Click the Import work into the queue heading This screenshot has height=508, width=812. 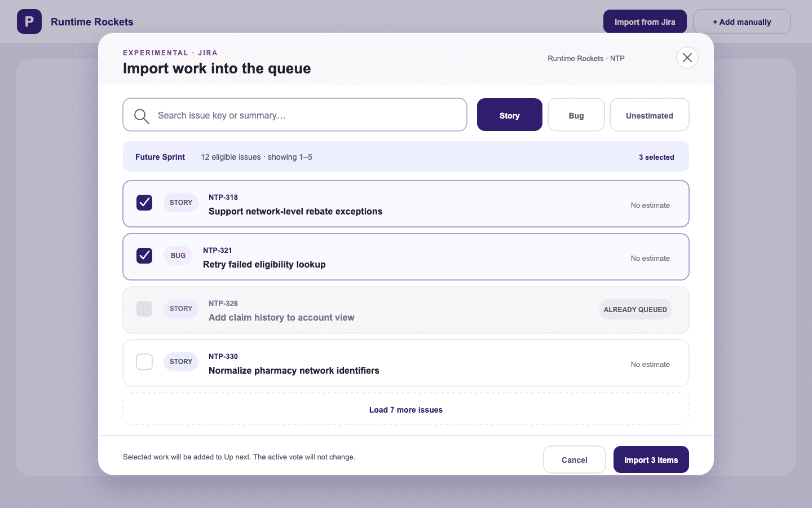tap(217, 68)
